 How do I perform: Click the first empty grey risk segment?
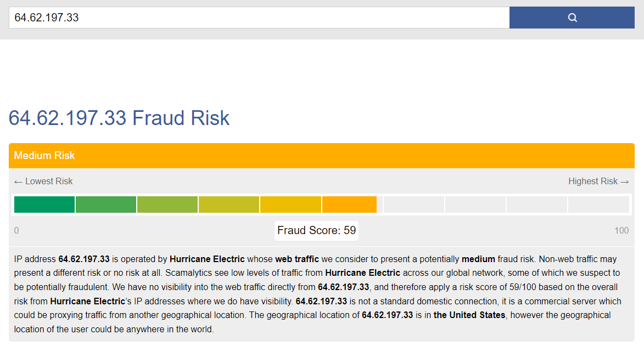click(413, 205)
